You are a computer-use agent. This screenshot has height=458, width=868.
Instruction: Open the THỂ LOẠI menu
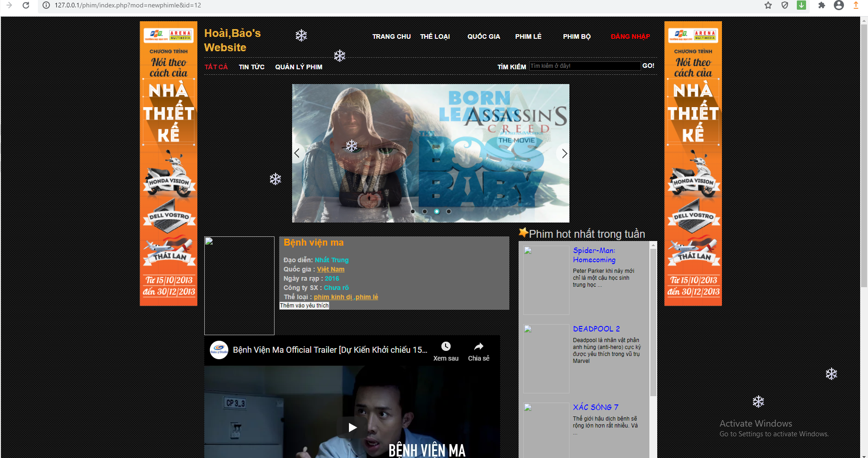(x=435, y=36)
